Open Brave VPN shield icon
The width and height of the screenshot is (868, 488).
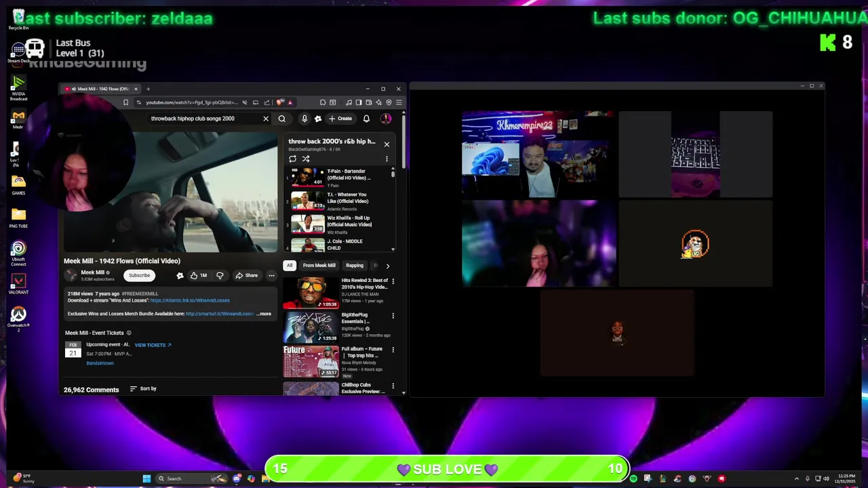click(x=389, y=102)
